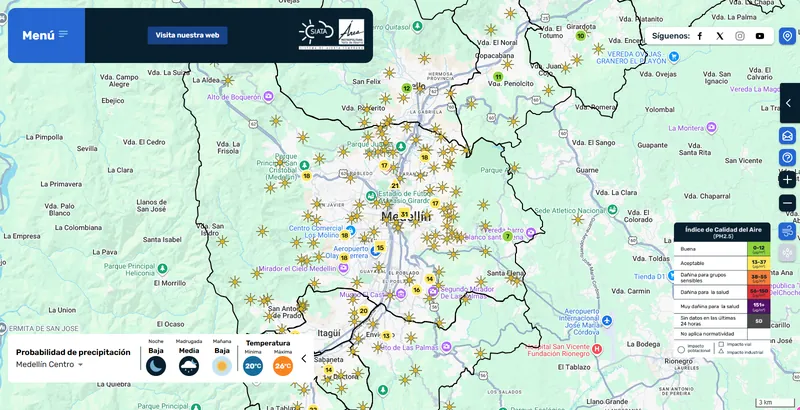Click the La Montera camera pin

click(711, 127)
